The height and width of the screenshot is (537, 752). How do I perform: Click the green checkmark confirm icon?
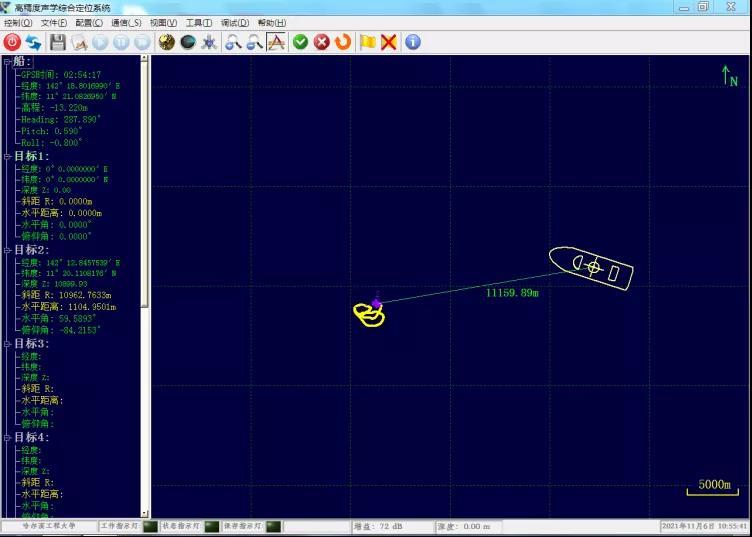[300, 42]
